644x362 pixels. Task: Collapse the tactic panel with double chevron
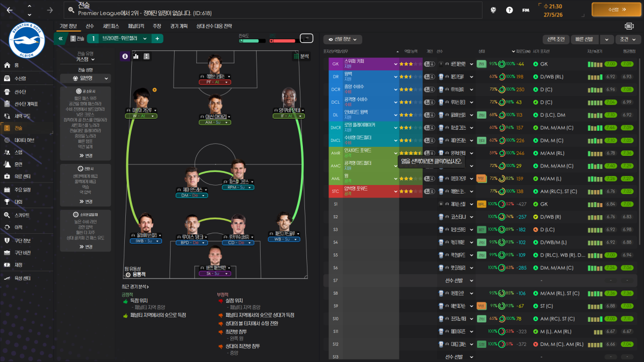coord(60,38)
